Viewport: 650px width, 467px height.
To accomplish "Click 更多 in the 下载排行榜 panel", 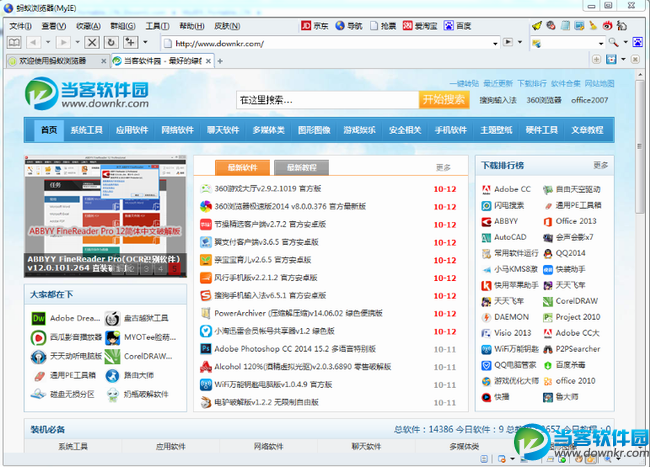I will [x=600, y=165].
